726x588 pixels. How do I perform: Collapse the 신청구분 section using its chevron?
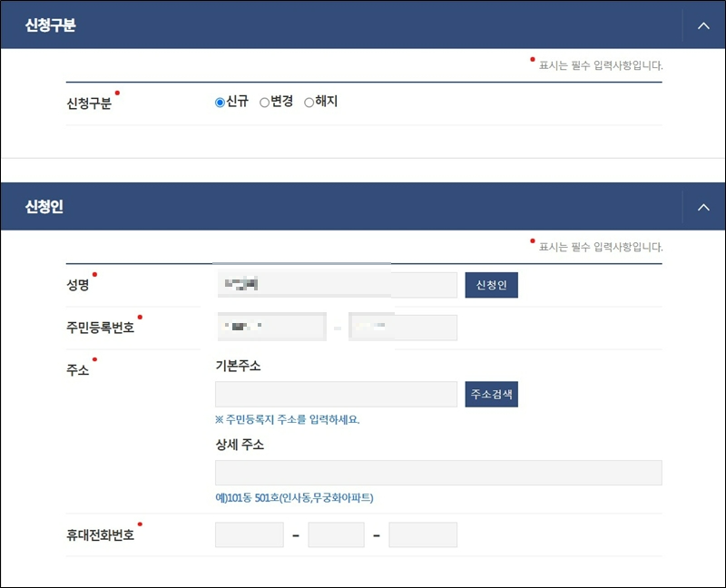[x=704, y=25]
